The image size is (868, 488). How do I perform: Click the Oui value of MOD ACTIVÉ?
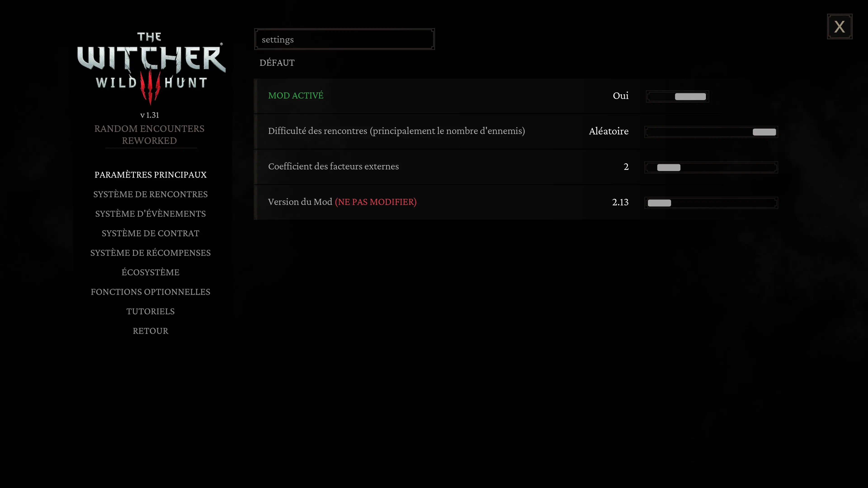point(621,96)
